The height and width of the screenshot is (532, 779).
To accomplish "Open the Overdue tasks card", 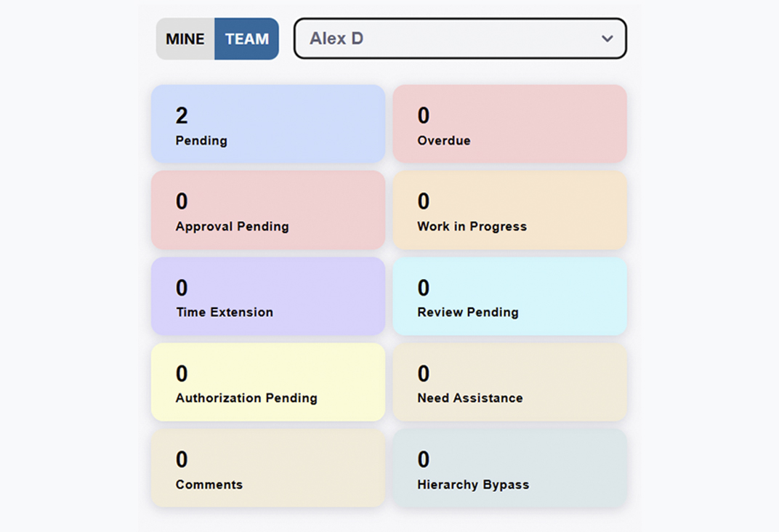I will pos(509,124).
